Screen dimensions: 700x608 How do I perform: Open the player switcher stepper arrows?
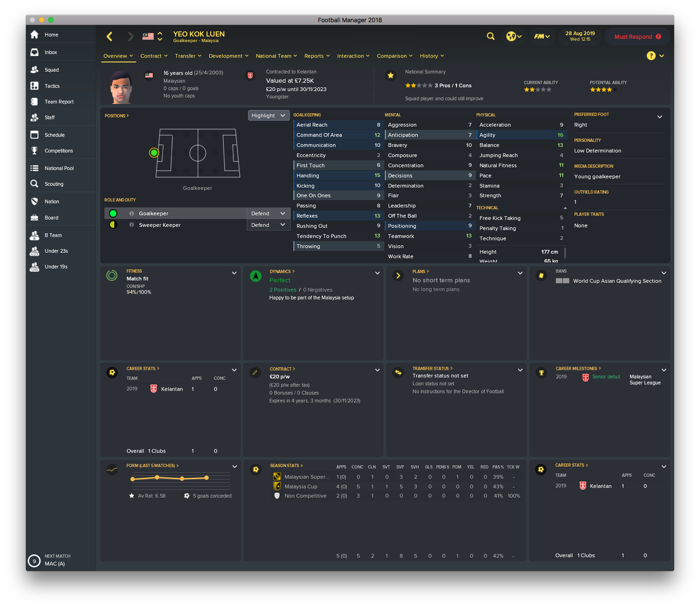(160, 36)
